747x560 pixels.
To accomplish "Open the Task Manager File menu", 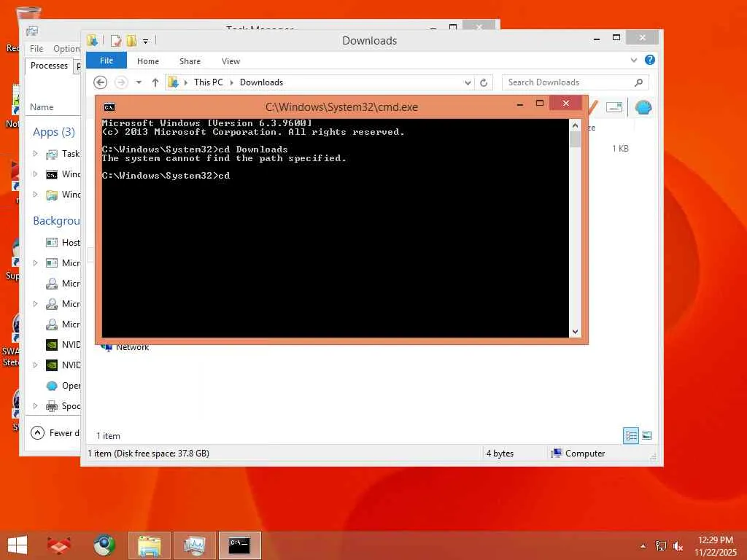I will pyautogui.click(x=36, y=49).
